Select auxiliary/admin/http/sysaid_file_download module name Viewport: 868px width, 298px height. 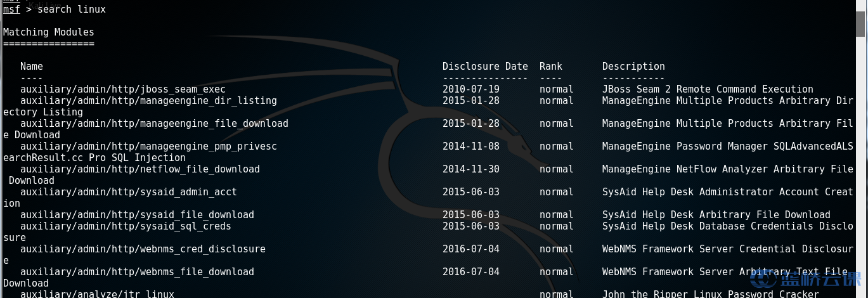[x=137, y=215]
